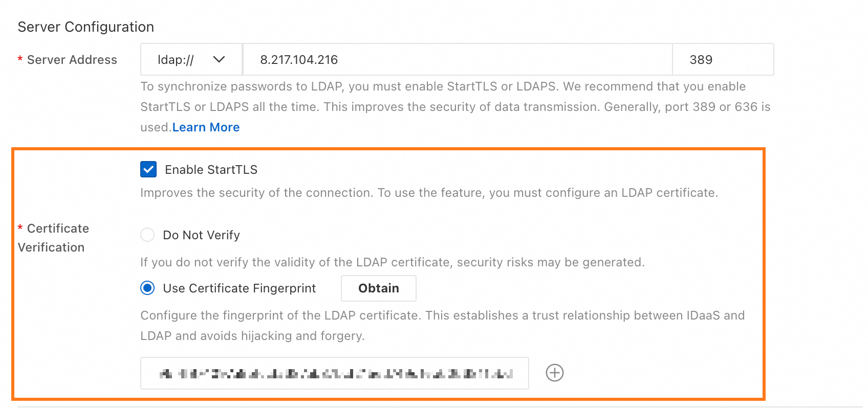The width and height of the screenshot is (868, 409).
Task: Click the Certificate Verification field label
Action: pyautogui.click(x=53, y=238)
